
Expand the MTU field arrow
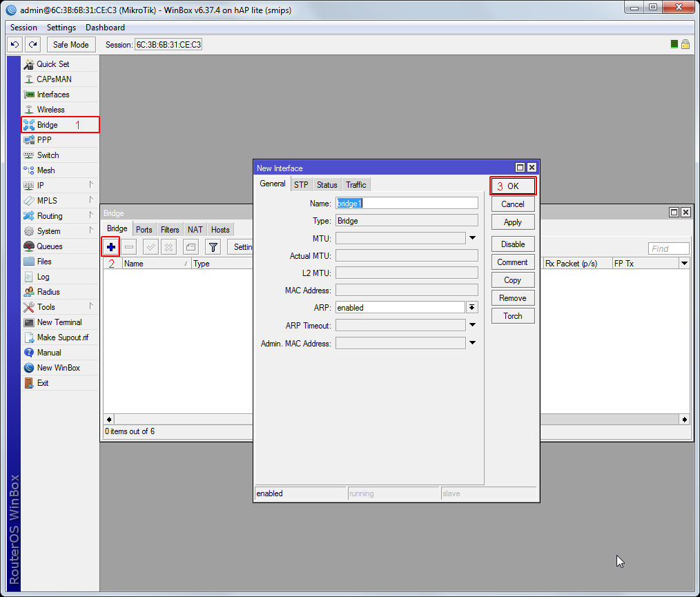473,238
